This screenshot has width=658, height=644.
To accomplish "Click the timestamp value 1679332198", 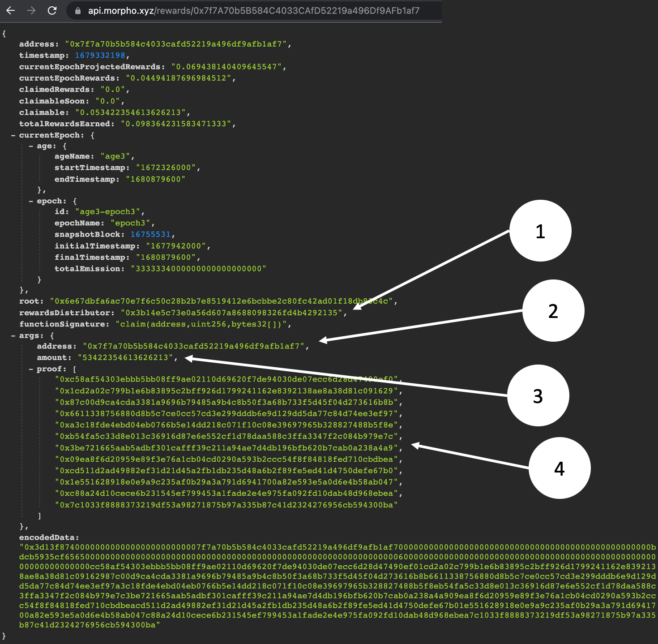I will click(100, 55).
